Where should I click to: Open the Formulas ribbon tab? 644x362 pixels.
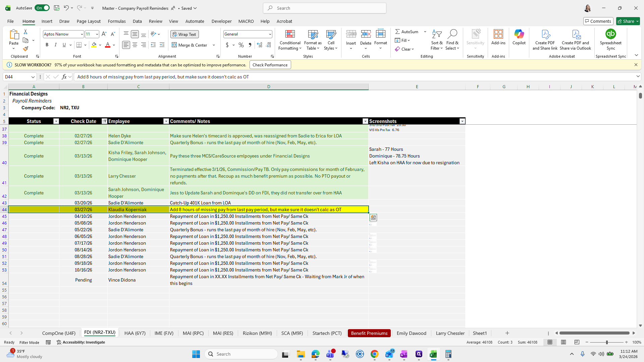point(117,21)
